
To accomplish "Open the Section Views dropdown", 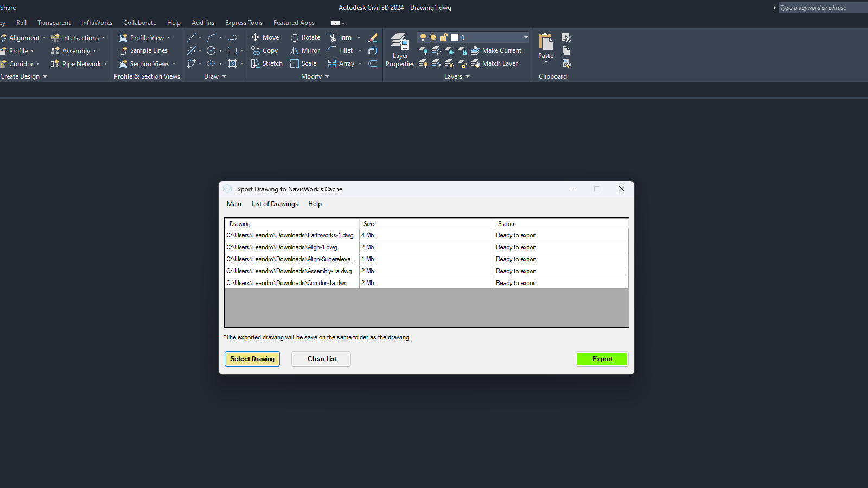I will (174, 64).
